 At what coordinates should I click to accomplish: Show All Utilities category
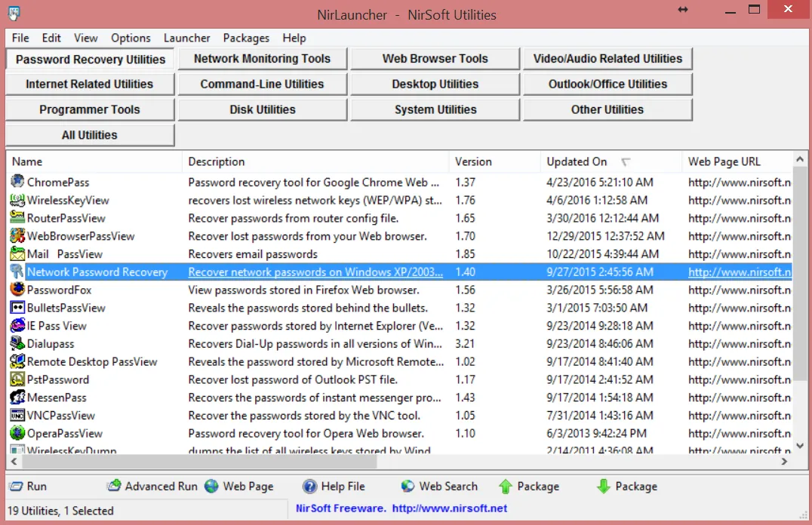[x=90, y=134]
